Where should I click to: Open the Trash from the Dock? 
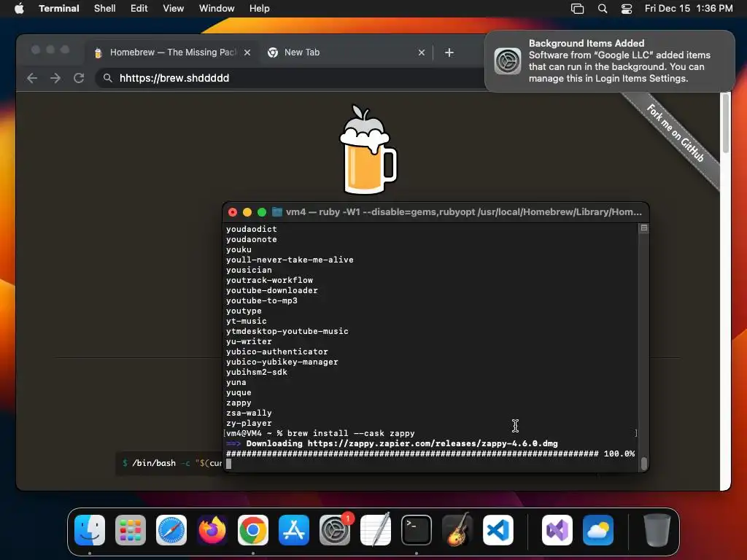[657, 530]
